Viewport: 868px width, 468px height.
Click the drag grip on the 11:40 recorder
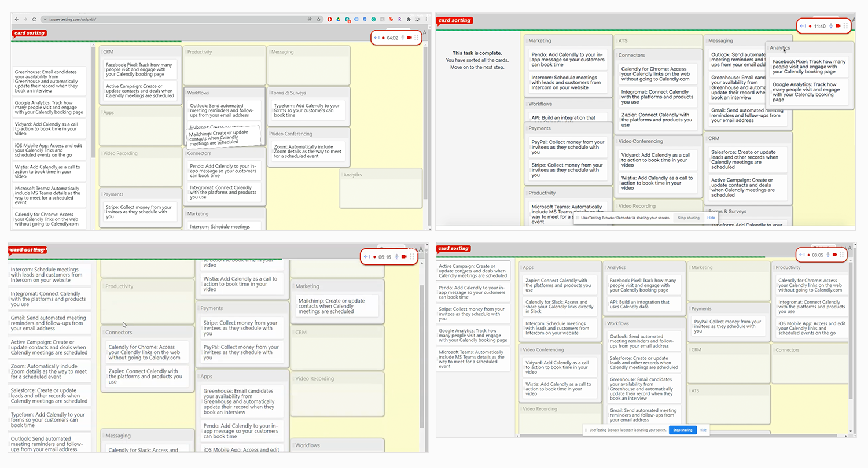point(846,26)
